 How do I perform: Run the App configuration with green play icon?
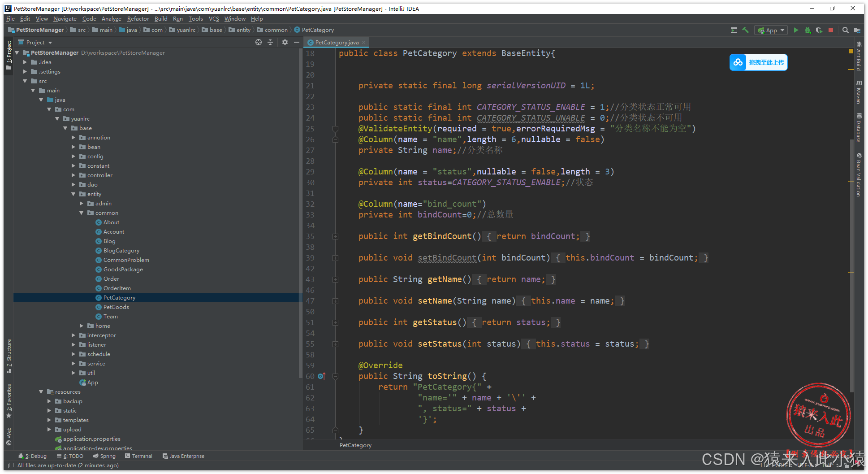pos(796,30)
